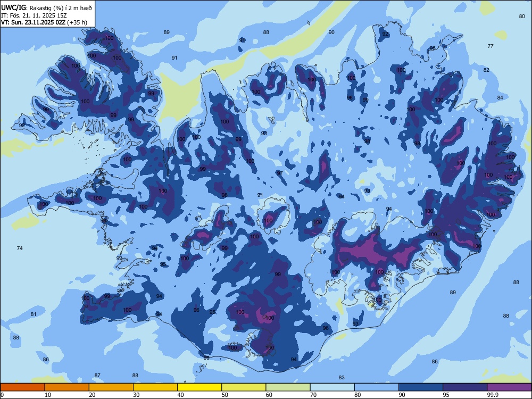532x399 pixels.
Task: Click the 90–95 dark blue legend swatch
Action: (421, 387)
